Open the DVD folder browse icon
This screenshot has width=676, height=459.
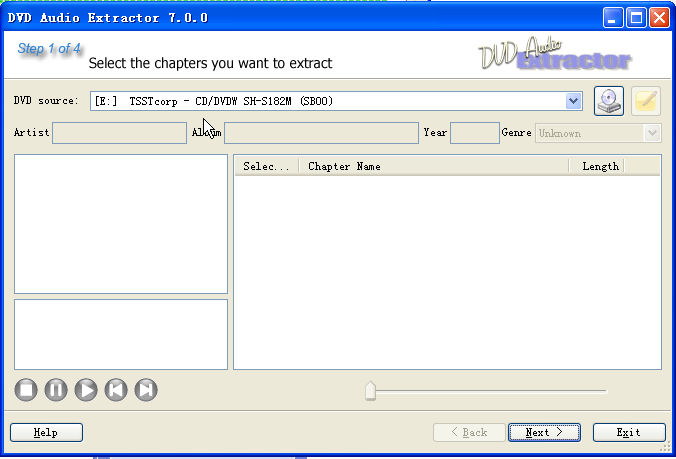pyautogui.click(x=609, y=101)
